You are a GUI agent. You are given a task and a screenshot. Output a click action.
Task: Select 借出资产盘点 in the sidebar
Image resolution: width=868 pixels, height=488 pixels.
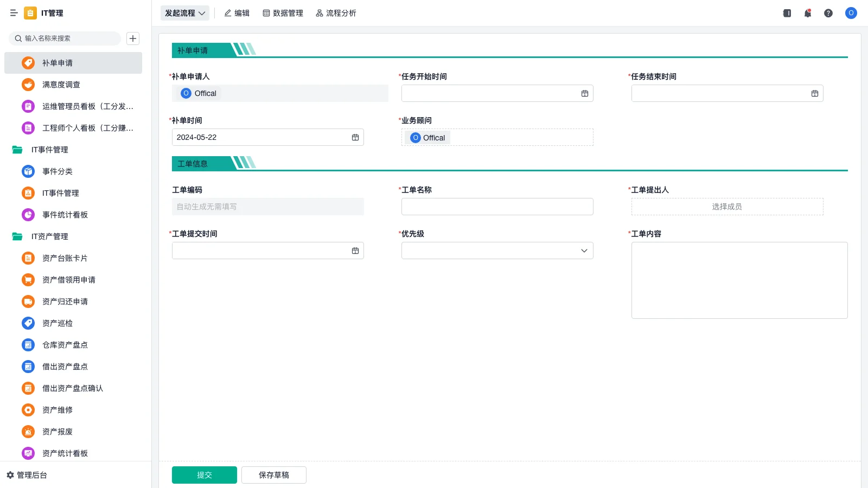[73, 367]
